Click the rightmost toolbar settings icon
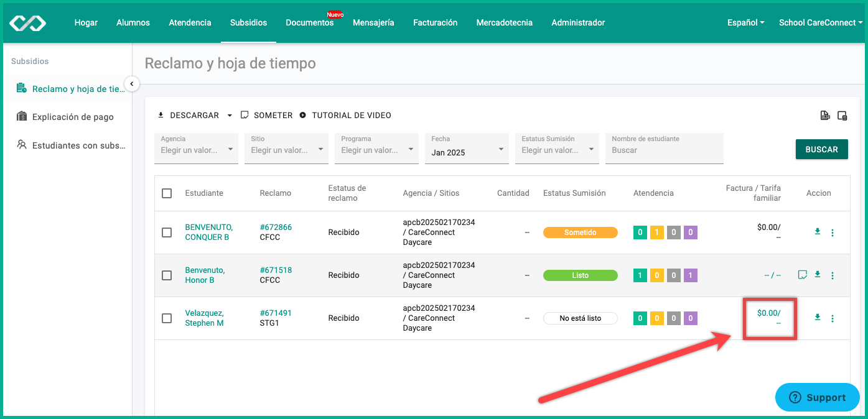Image resolution: width=868 pixels, height=419 pixels. [x=842, y=115]
